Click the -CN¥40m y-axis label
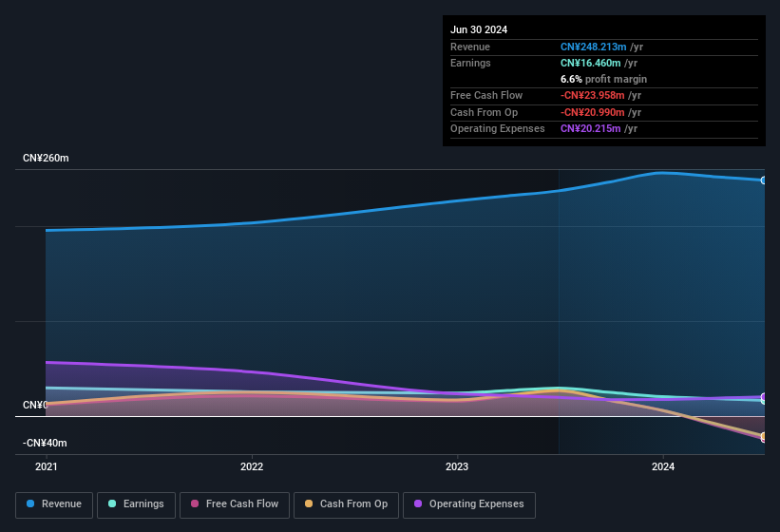 tap(45, 443)
